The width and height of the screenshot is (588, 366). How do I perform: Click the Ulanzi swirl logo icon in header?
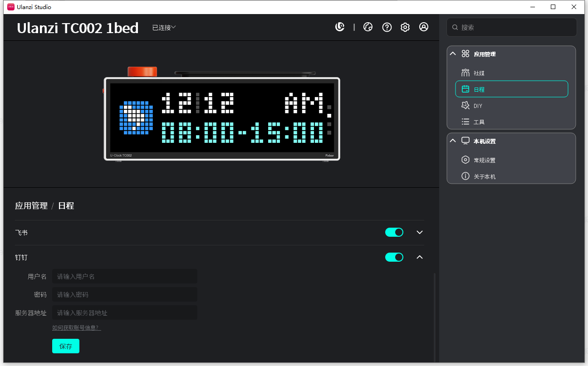(x=340, y=27)
